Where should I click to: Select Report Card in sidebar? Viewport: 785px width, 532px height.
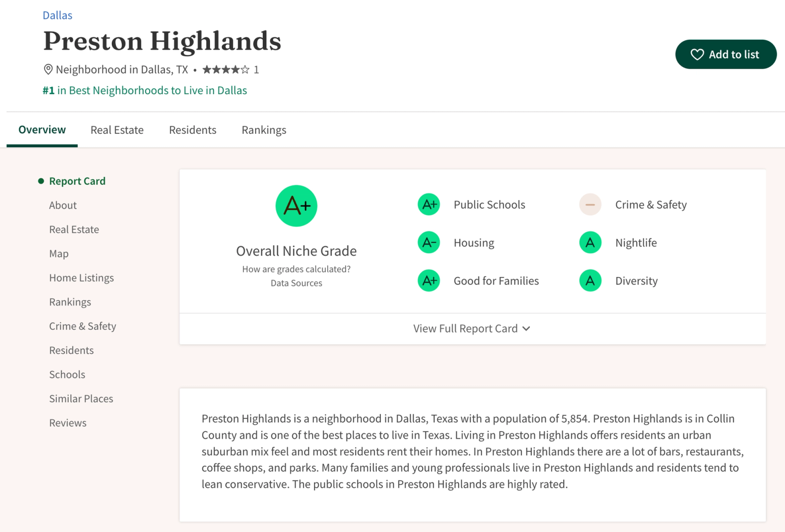[77, 181]
